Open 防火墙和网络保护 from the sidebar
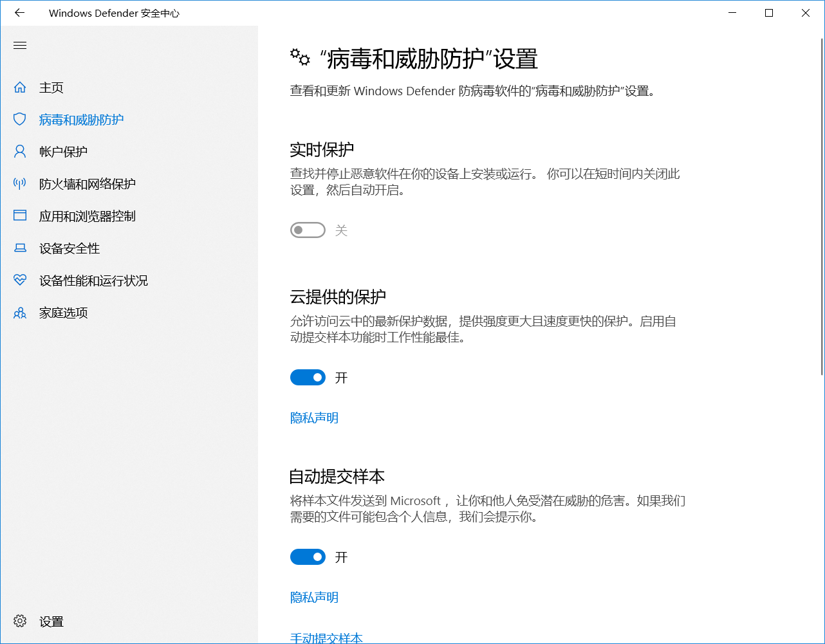The image size is (825, 644). [x=88, y=184]
